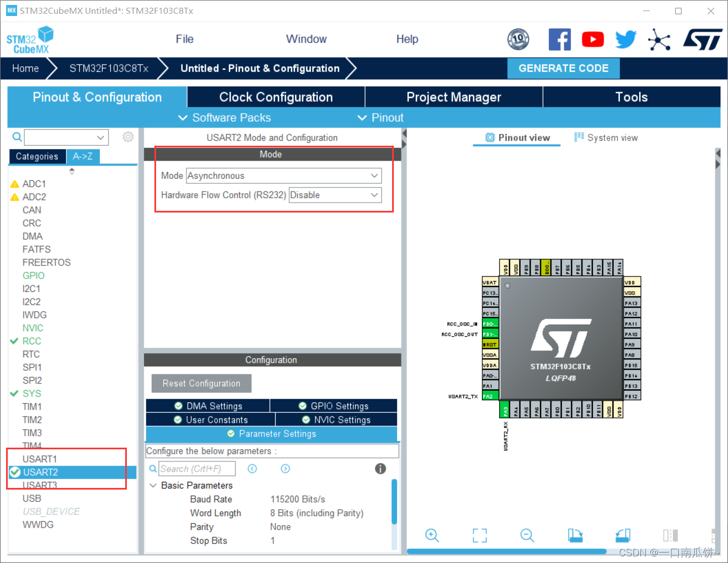Switch to Tools tab
This screenshot has height=563, width=728.
(632, 97)
